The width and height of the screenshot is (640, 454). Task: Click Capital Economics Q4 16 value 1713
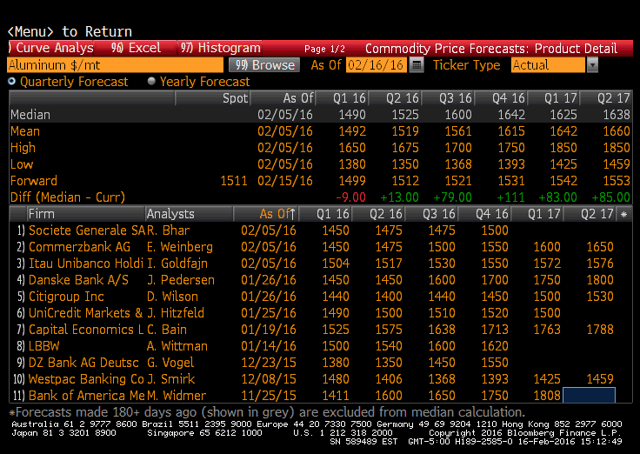tap(495, 329)
